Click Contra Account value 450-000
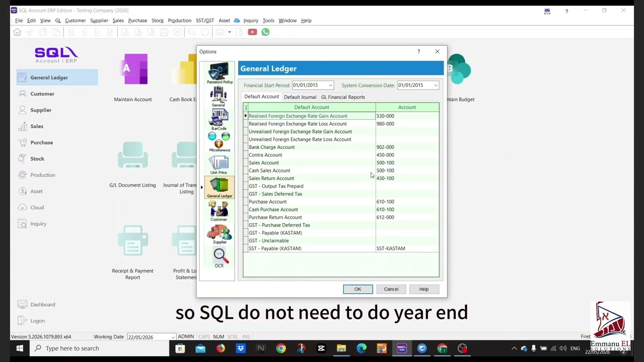This screenshot has height=362, width=644. point(407,155)
